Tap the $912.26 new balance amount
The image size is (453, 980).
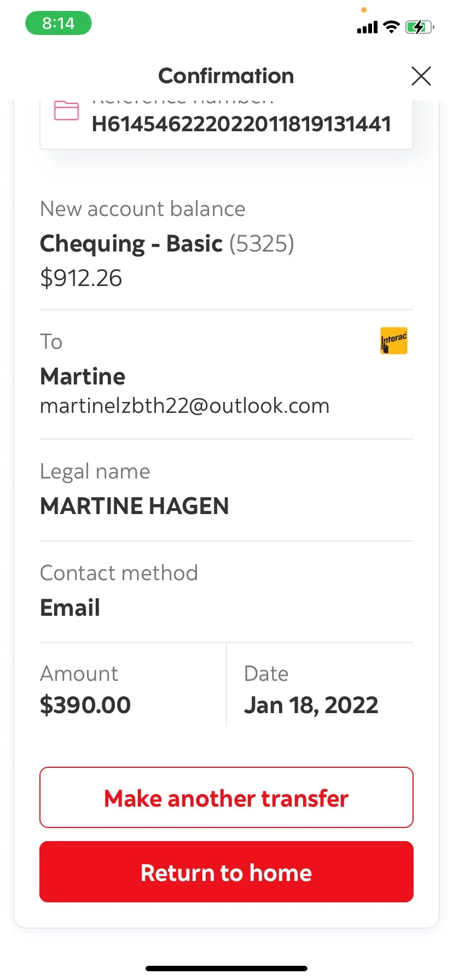81,278
